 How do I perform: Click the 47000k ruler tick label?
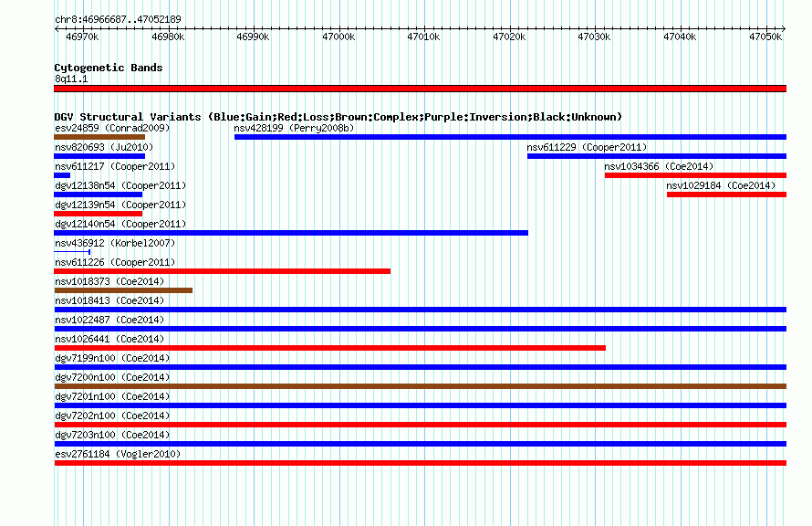(338, 37)
